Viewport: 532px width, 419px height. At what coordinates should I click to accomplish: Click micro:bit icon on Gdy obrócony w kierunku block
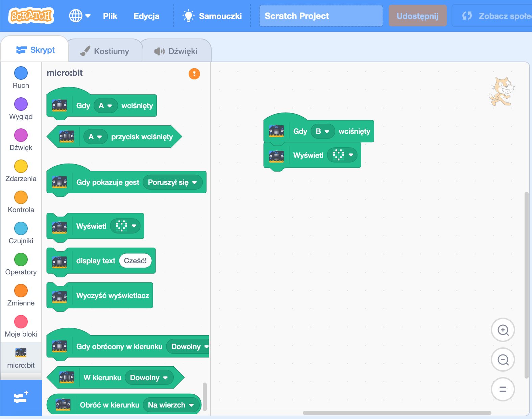tap(59, 346)
